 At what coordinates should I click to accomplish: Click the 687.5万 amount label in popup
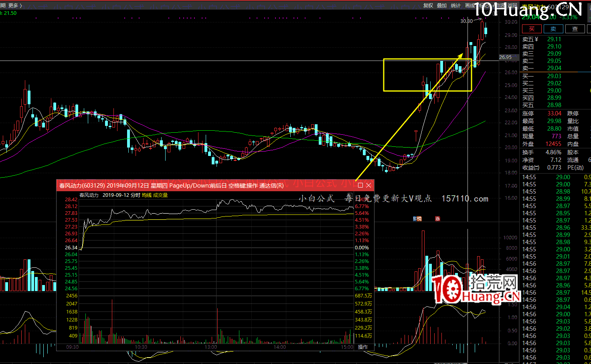tap(363, 296)
